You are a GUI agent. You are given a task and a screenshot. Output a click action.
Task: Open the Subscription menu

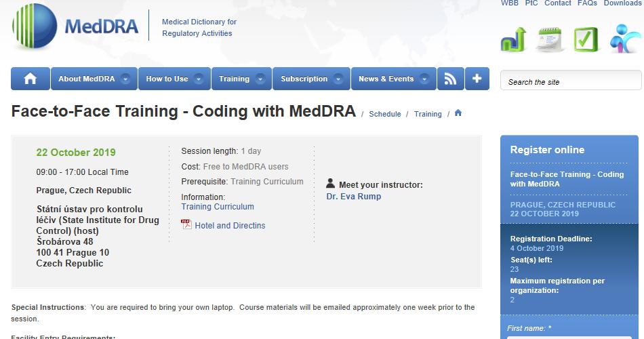point(311,79)
